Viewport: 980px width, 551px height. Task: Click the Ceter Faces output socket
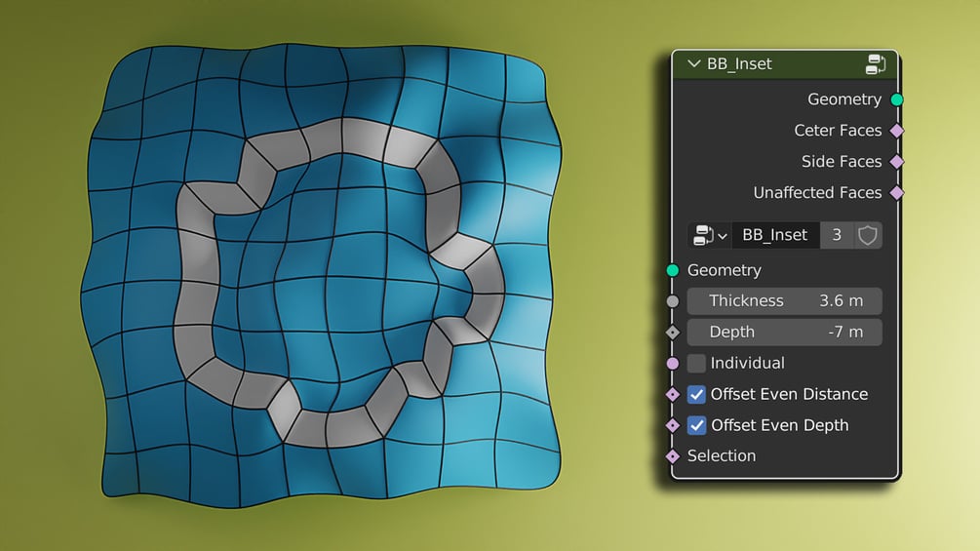(897, 131)
